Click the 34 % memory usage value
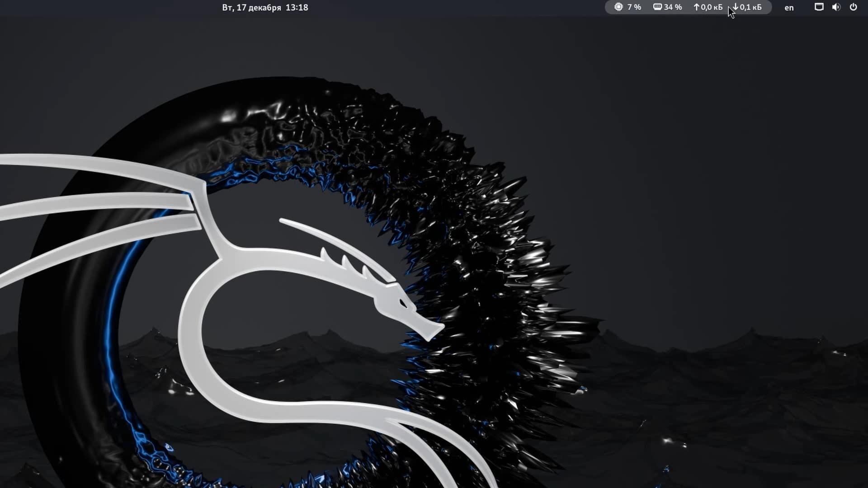Image resolution: width=868 pixels, height=488 pixels. click(673, 7)
